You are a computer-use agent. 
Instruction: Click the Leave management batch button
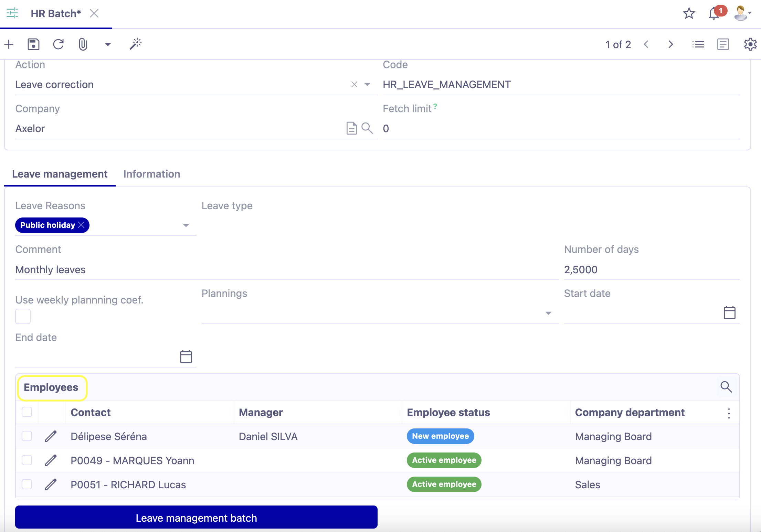point(196,517)
